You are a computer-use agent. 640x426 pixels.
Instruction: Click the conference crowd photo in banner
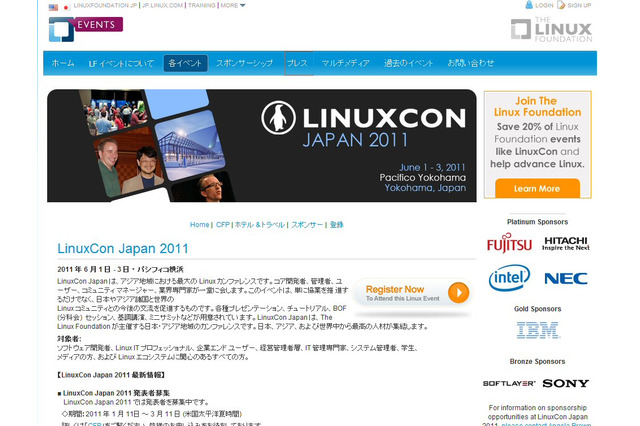click(114, 112)
